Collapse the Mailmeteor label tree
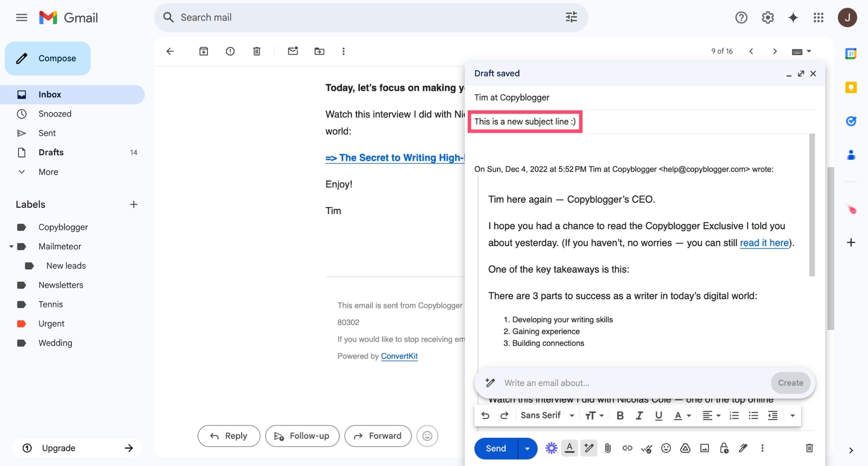Image resolution: width=868 pixels, height=466 pixels. tap(11, 247)
